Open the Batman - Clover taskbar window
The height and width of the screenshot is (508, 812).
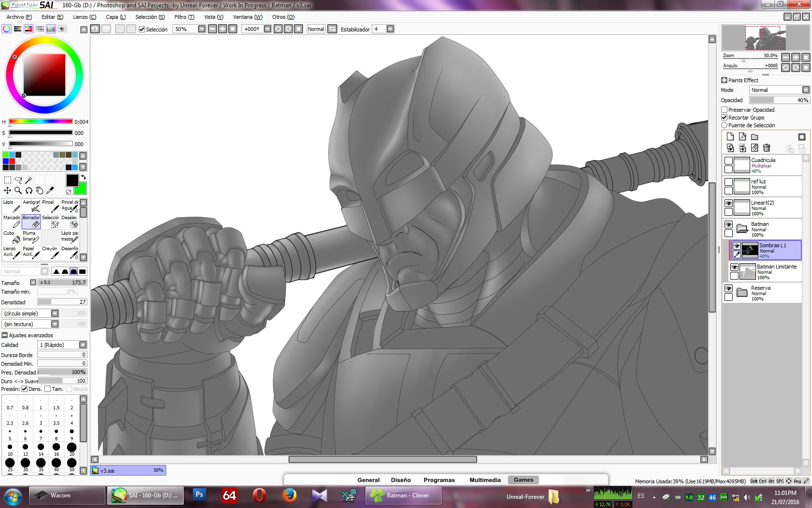(404, 495)
